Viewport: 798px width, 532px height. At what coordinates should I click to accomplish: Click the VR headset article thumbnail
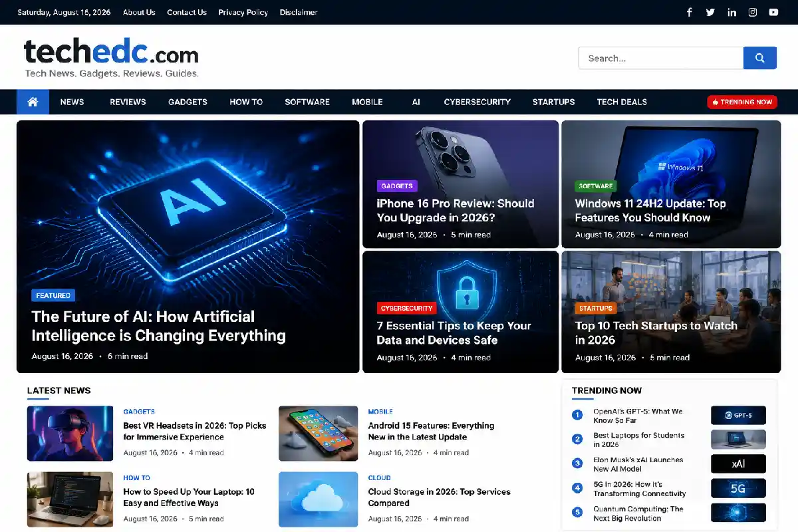(x=70, y=434)
